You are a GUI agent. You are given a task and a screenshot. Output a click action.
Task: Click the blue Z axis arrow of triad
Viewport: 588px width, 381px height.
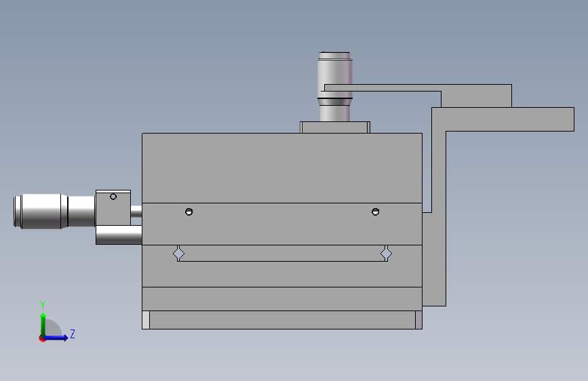coord(57,338)
